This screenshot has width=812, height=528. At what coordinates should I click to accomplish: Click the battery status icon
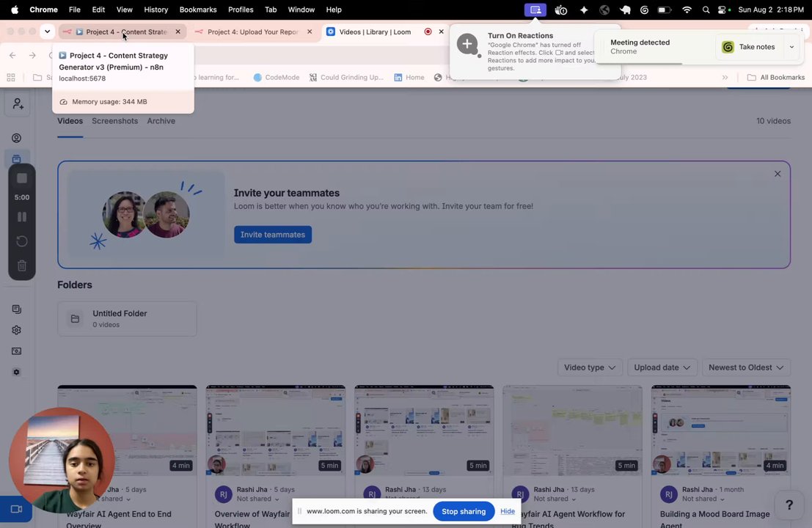tap(664, 10)
